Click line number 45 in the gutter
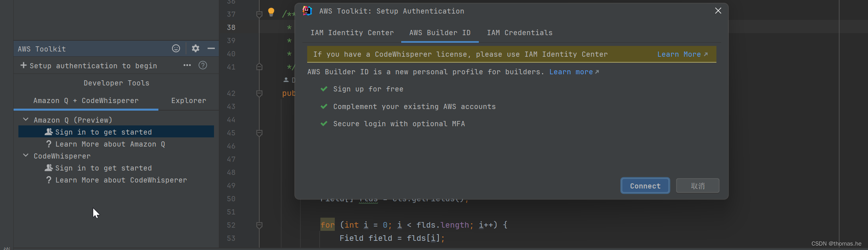Screen dimensions: 868x250 (231, 133)
